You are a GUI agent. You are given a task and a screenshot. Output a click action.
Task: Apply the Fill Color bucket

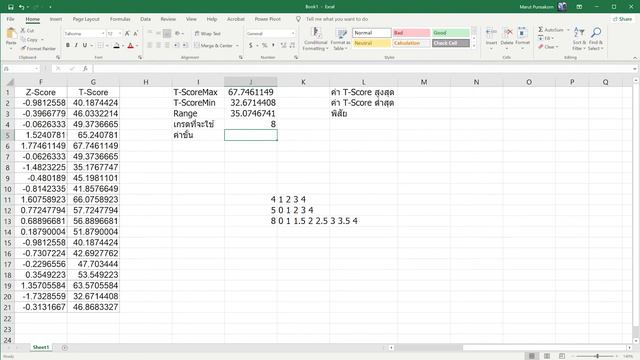click(116, 45)
